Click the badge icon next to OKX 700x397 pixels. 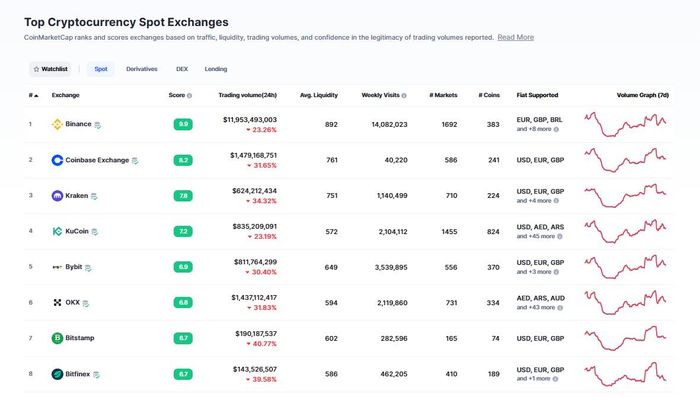click(86, 304)
